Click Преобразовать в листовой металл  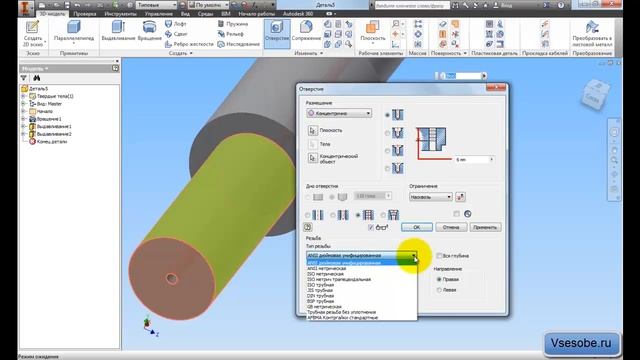592,33
